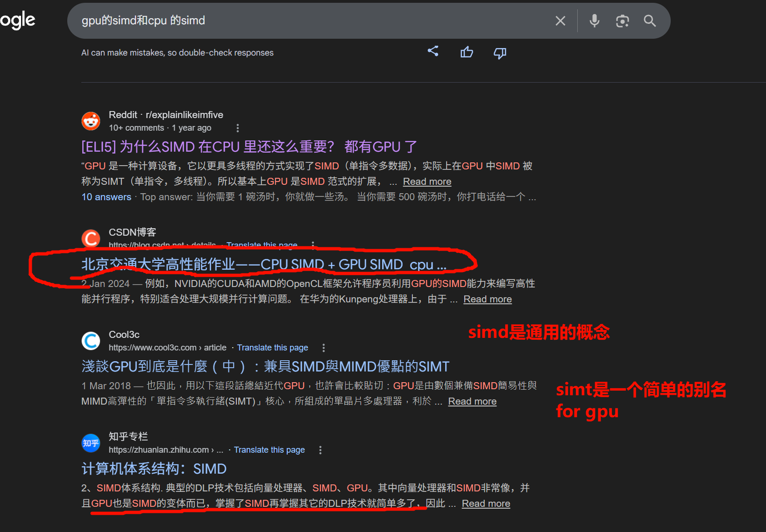Give thumbs up to AI response
The height and width of the screenshot is (532, 766).
point(467,52)
